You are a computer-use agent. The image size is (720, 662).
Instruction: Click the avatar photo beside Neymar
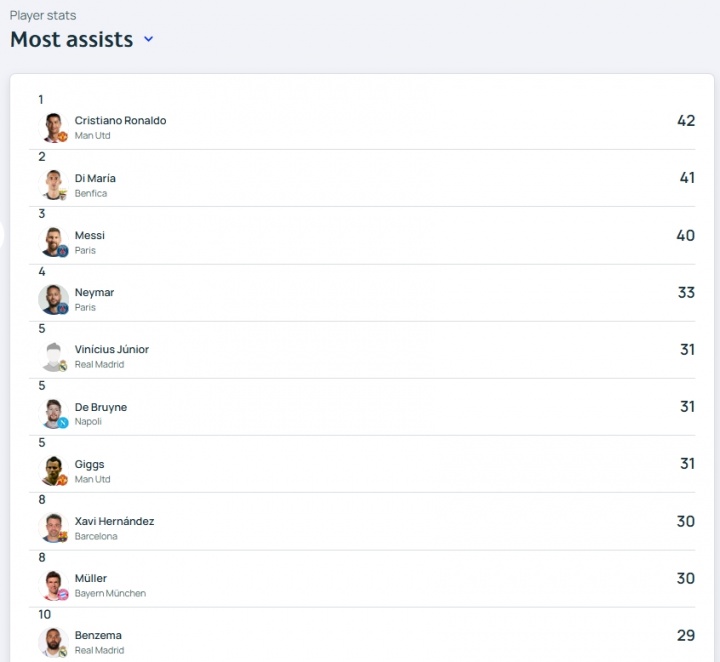[53, 299]
